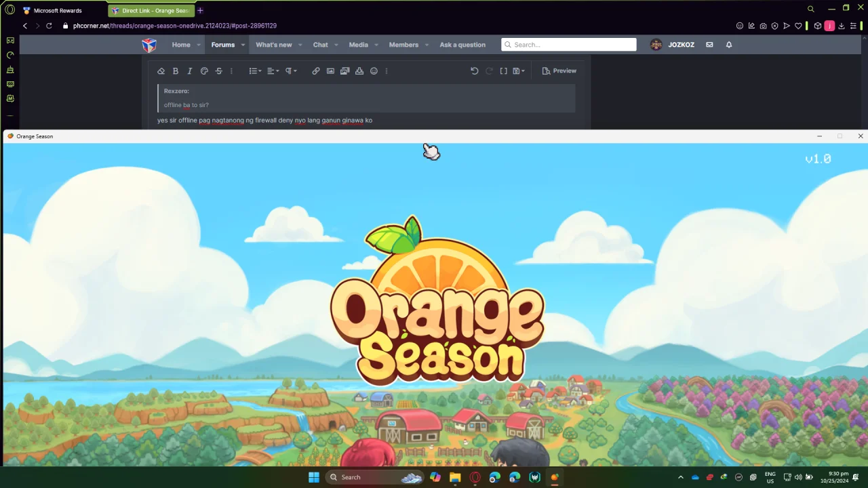Open the list options dropdown in editor
The image size is (868, 488).
click(255, 71)
